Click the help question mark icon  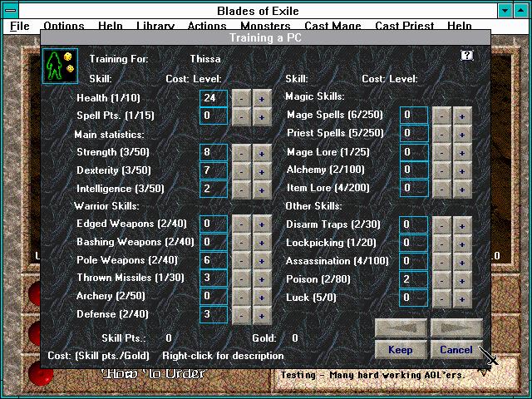[467, 55]
